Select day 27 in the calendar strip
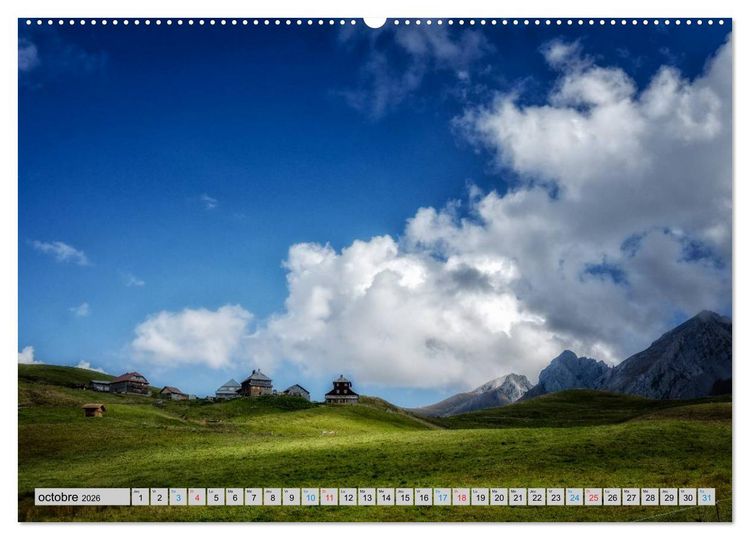Screen dimensions: 750x540 click(x=631, y=497)
